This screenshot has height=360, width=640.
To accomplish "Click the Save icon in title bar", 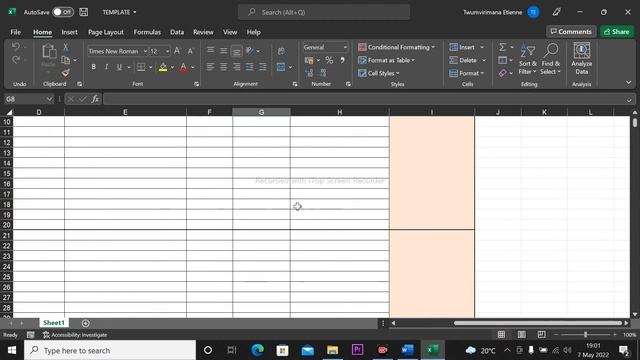I will click(84, 12).
